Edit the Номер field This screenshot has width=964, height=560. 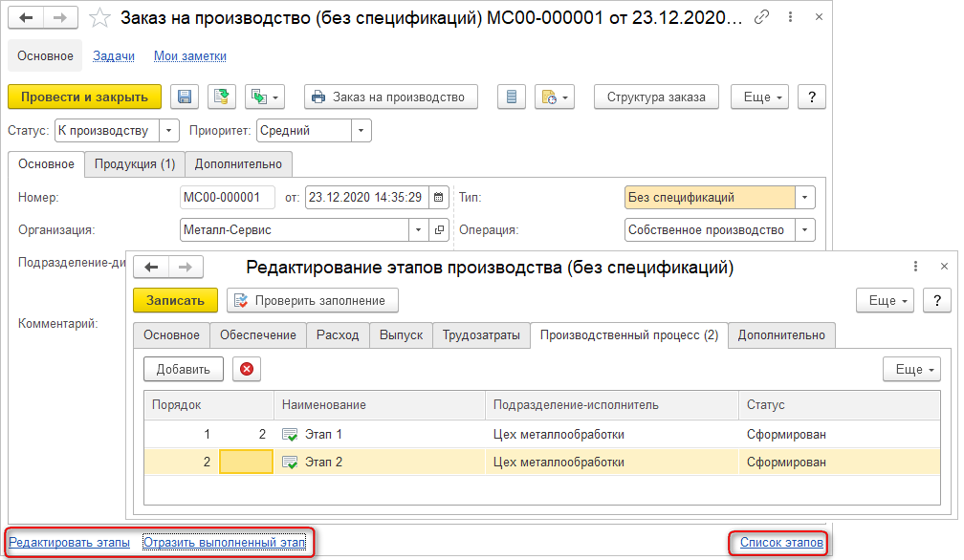coord(228,197)
